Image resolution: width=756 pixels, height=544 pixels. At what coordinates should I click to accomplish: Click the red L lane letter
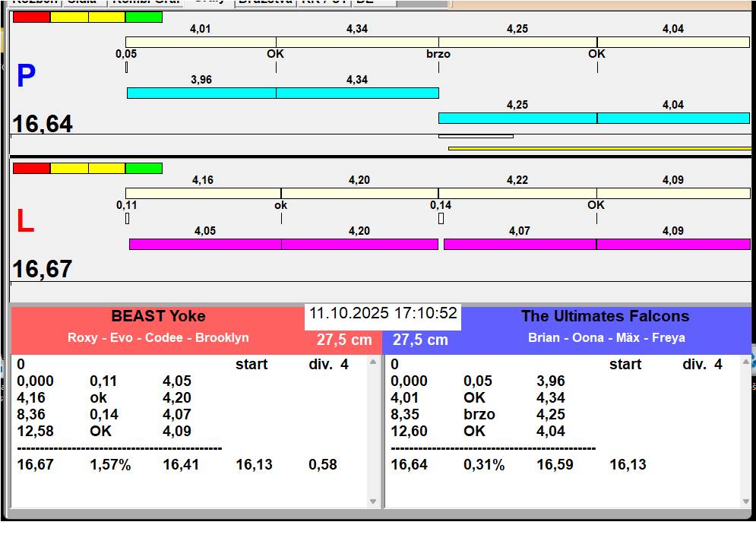(x=25, y=221)
